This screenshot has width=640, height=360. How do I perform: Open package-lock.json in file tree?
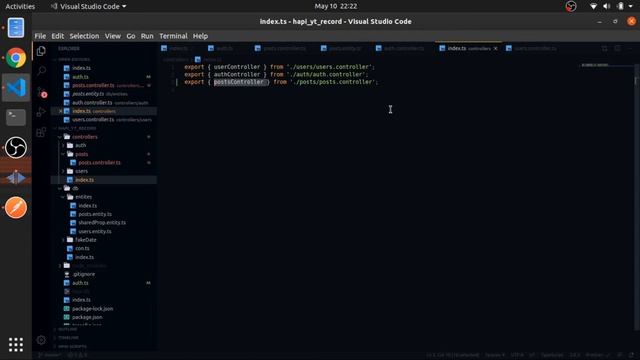[93, 309]
